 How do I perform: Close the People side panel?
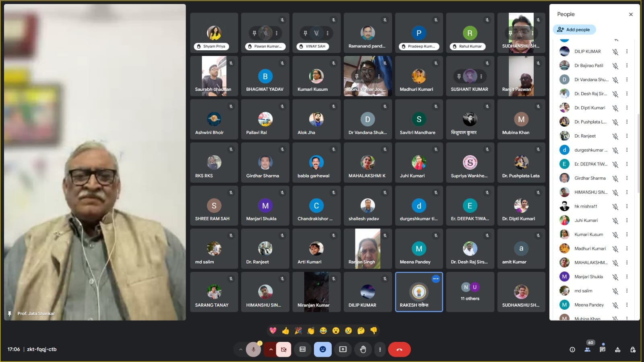631,14
